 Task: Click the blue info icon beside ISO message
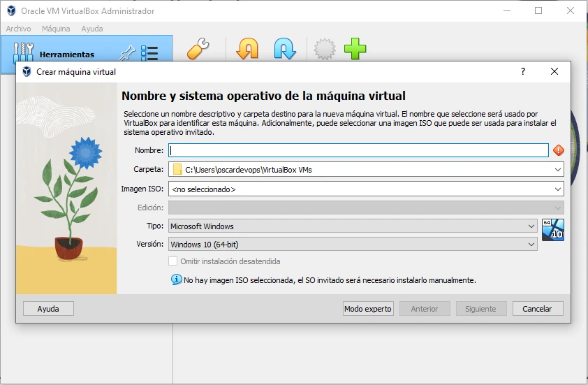coord(176,279)
